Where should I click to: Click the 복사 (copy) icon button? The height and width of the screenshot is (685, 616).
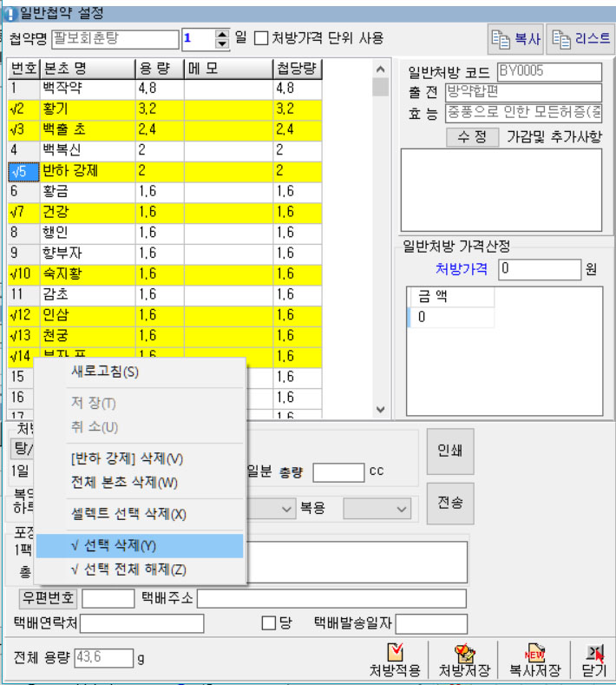515,39
